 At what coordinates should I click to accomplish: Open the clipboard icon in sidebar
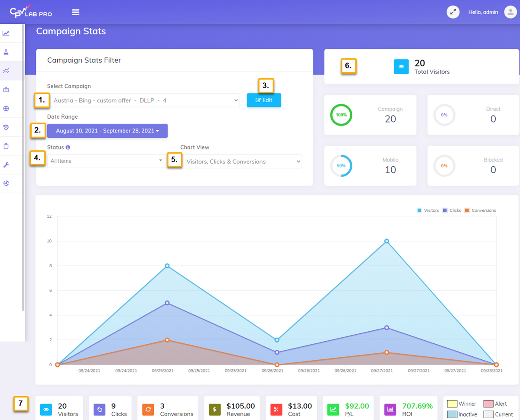(x=6, y=146)
